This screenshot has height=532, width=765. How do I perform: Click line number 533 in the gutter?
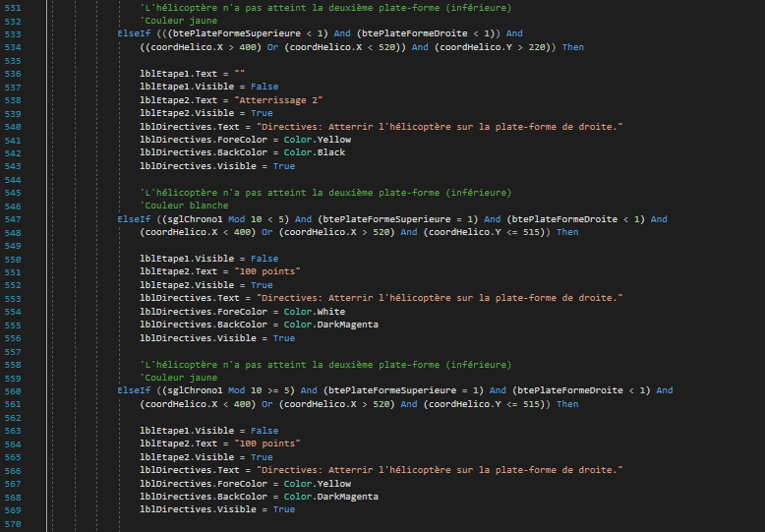[13, 34]
